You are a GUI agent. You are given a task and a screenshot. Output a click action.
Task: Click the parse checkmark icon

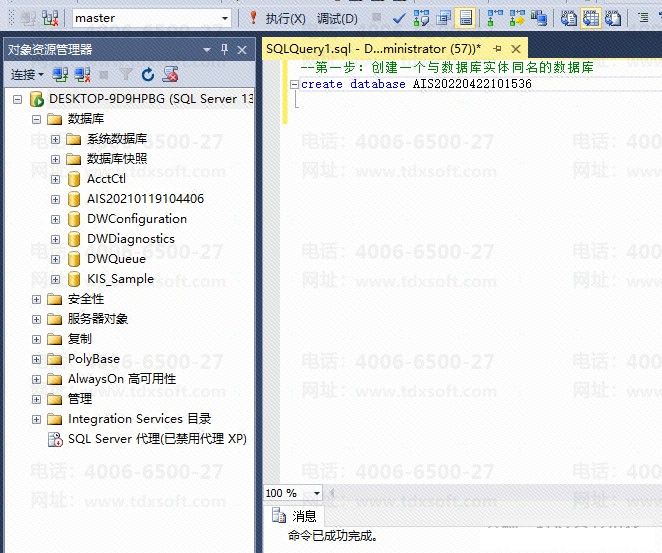[x=399, y=18]
